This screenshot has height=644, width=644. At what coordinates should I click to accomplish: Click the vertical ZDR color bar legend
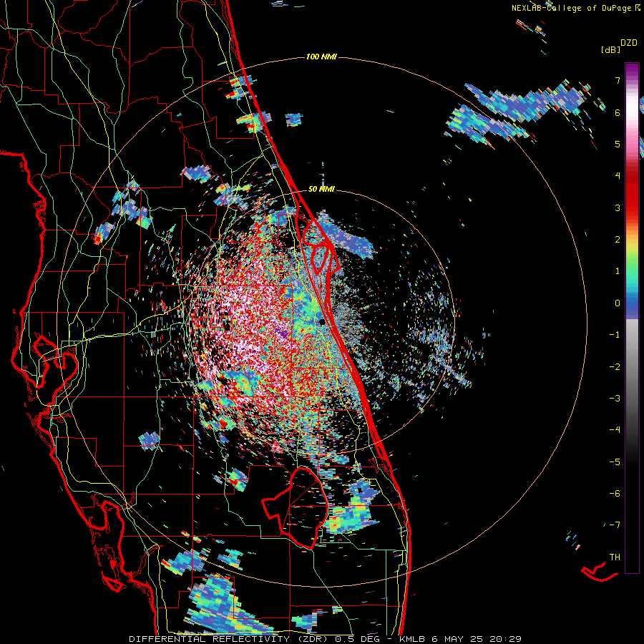pyautogui.click(x=632, y=318)
